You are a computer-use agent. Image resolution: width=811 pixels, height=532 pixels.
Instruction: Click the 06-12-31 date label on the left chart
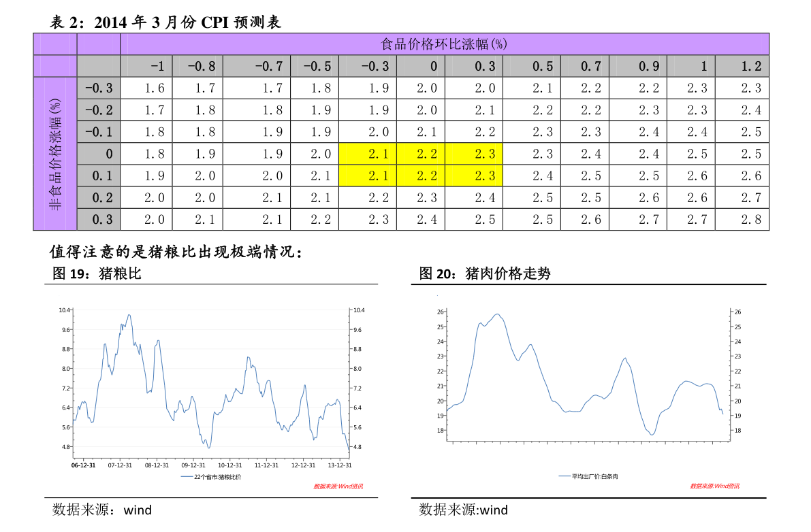pyautogui.click(x=84, y=465)
